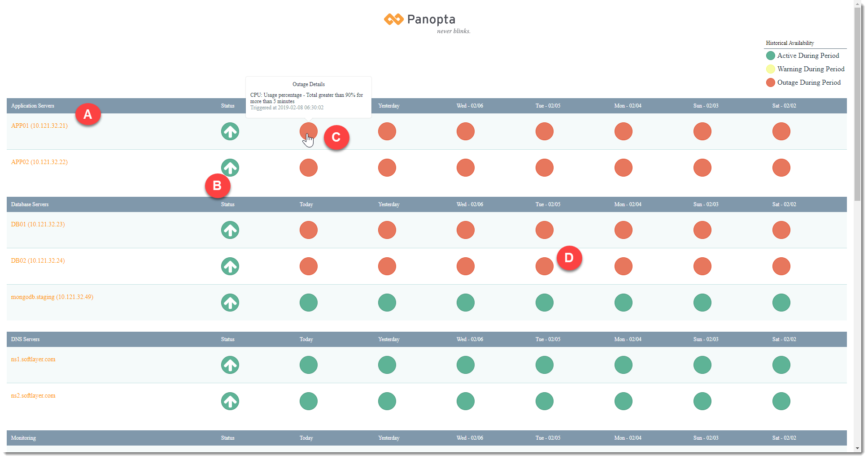Click DB01's green up-arrow status icon

(x=230, y=230)
